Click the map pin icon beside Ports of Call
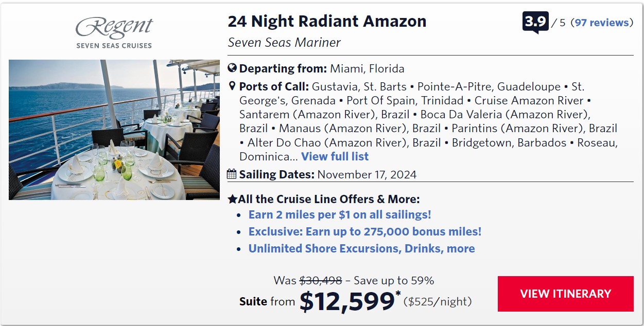The height and width of the screenshot is (326, 644). click(x=232, y=86)
